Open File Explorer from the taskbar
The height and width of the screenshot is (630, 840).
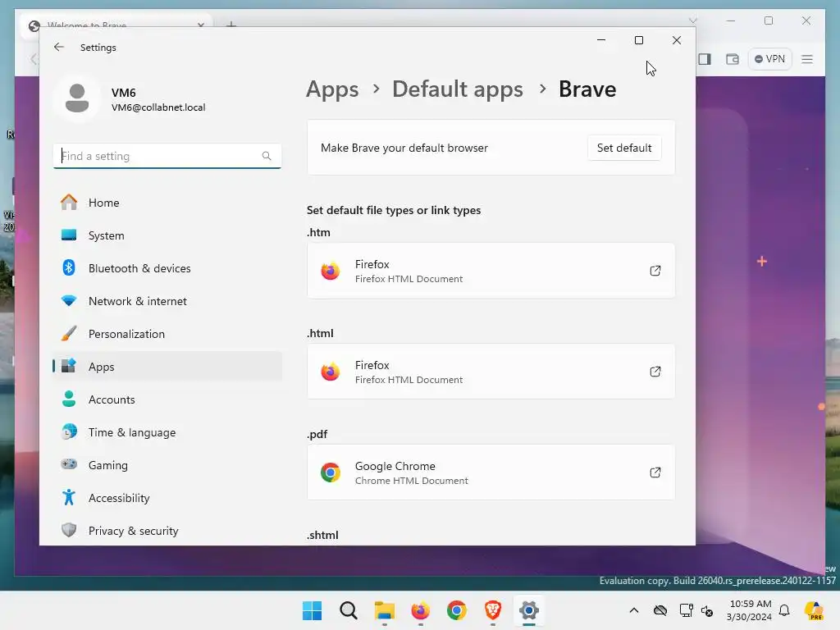point(384,610)
